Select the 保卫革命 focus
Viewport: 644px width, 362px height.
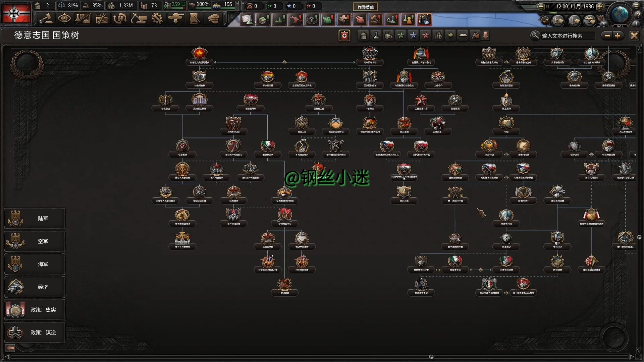[182, 149]
